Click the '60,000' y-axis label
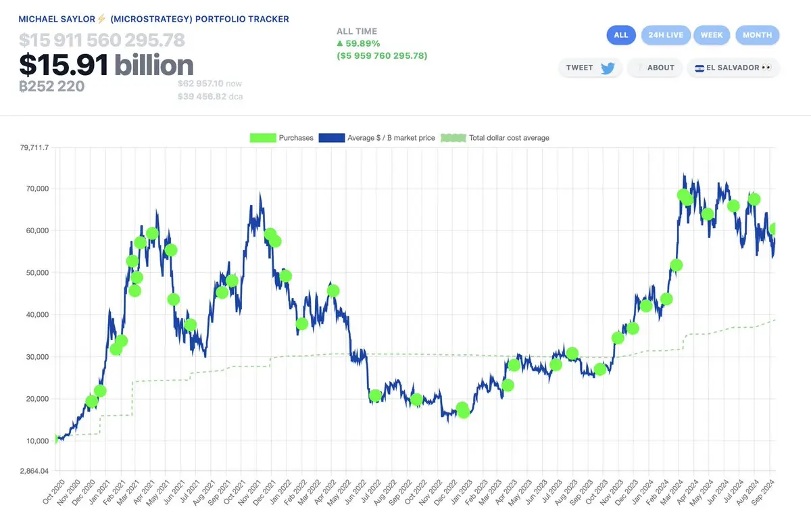 [36, 231]
